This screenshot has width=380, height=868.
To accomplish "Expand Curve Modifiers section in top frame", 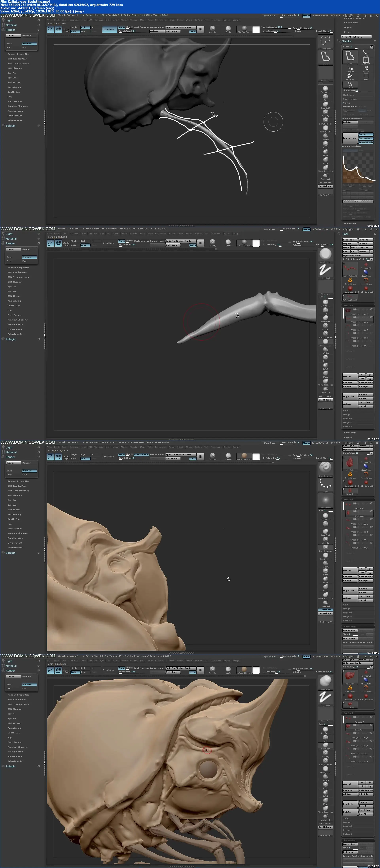I will (352, 146).
